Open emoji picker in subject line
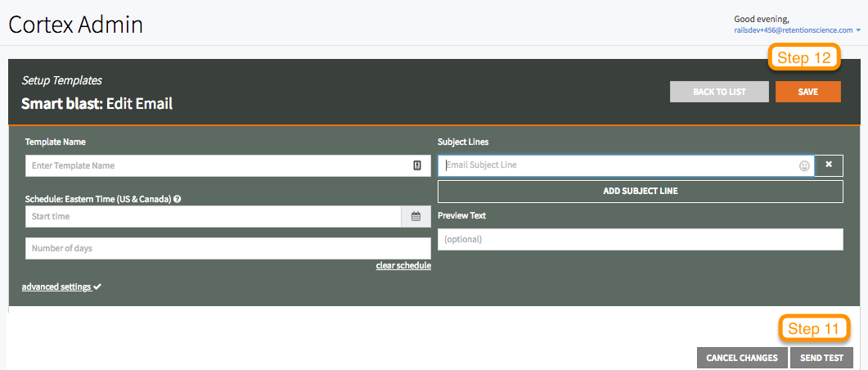The width and height of the screenshot is (868, 370). [804, 165]
